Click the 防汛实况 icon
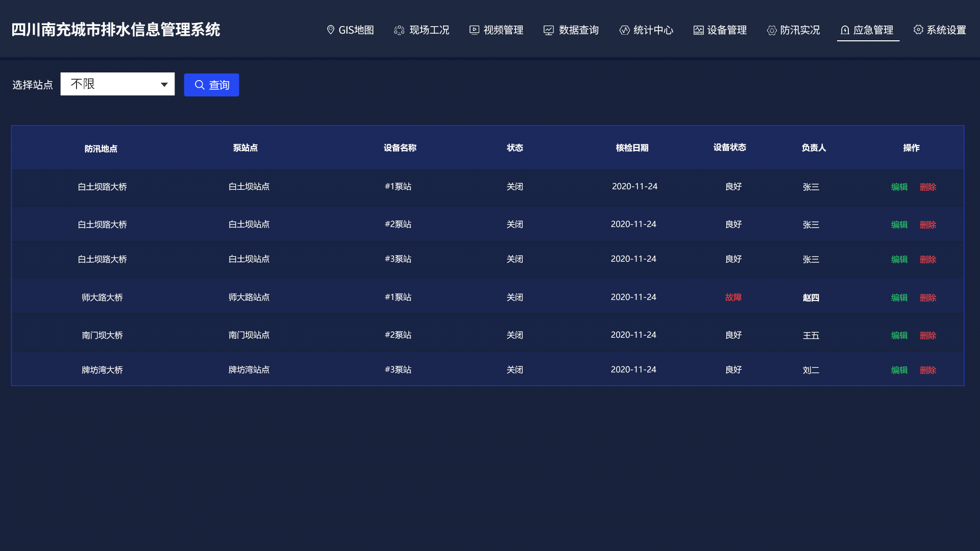980x551 pixels. coord(772,31)
